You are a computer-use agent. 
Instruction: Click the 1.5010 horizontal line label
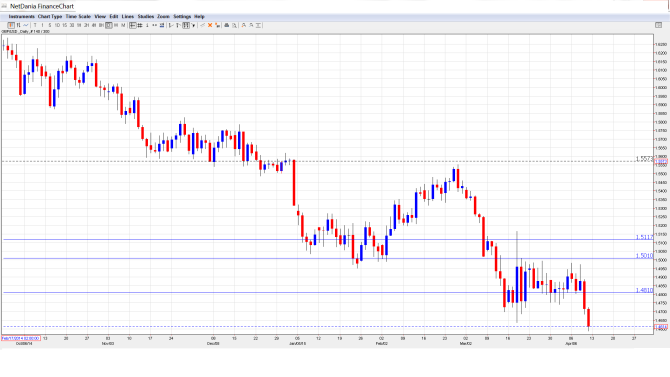coord(644,256)
